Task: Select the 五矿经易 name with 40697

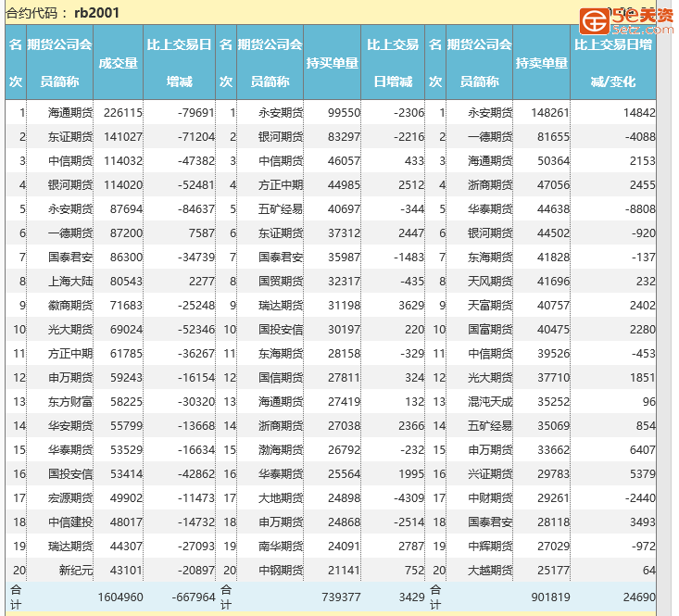Action: tap(281, 209)
